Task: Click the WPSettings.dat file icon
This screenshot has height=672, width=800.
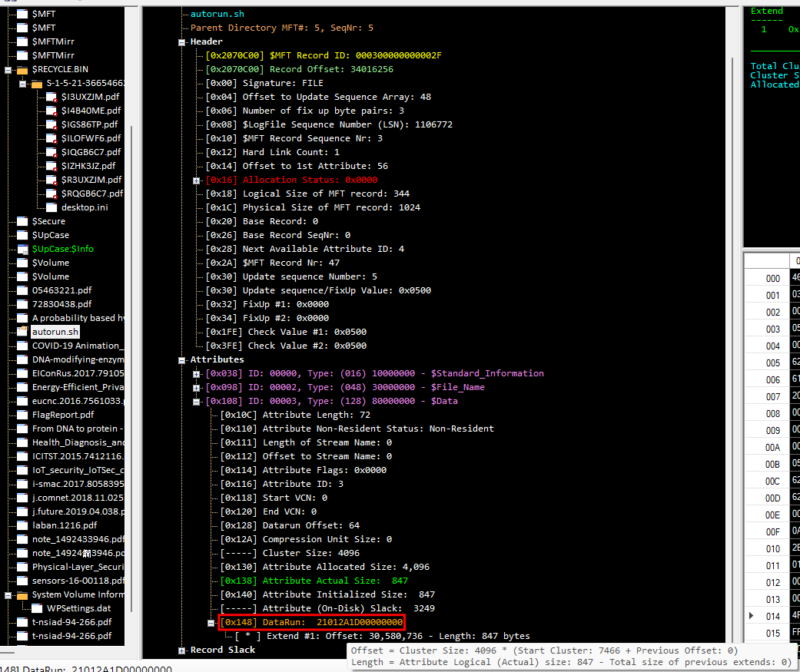Action: tap(37, 608)
